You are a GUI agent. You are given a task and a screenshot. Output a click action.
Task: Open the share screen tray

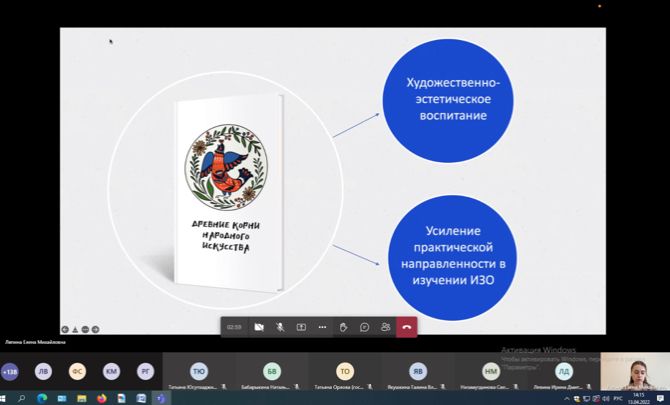point(301,326)
